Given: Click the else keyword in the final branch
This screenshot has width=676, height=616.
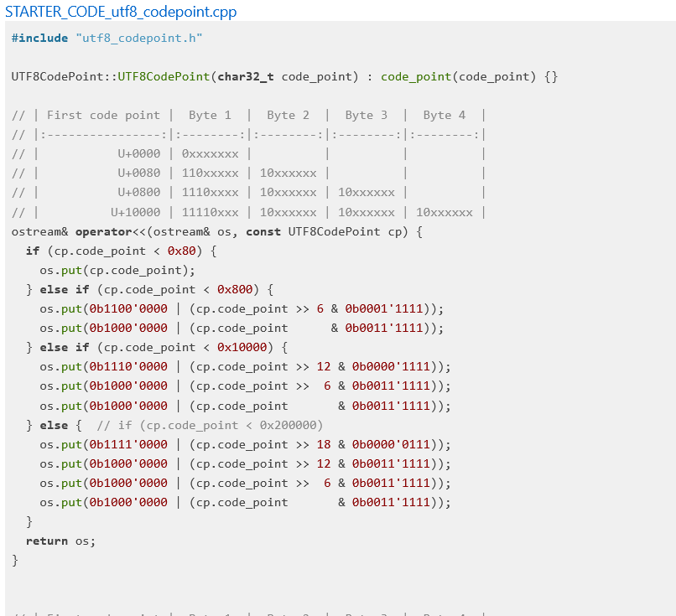Looking at the screenshot, I should pyautogui.click(x=54, y=425).
